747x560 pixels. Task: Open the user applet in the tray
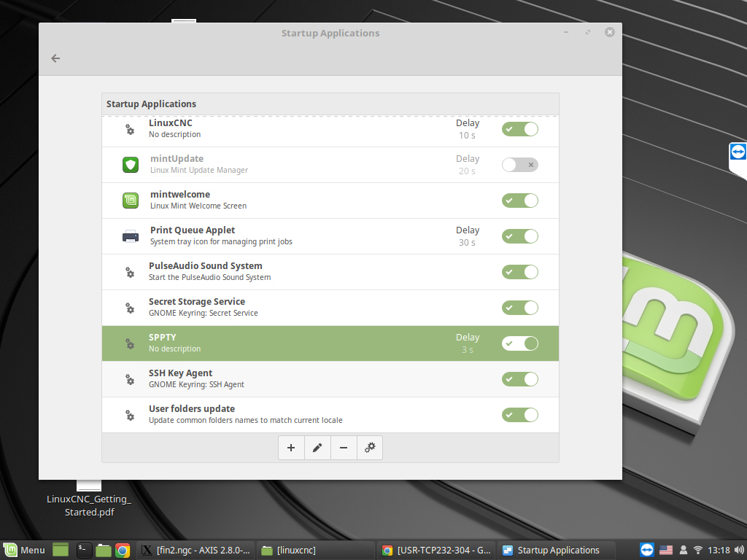683,550
